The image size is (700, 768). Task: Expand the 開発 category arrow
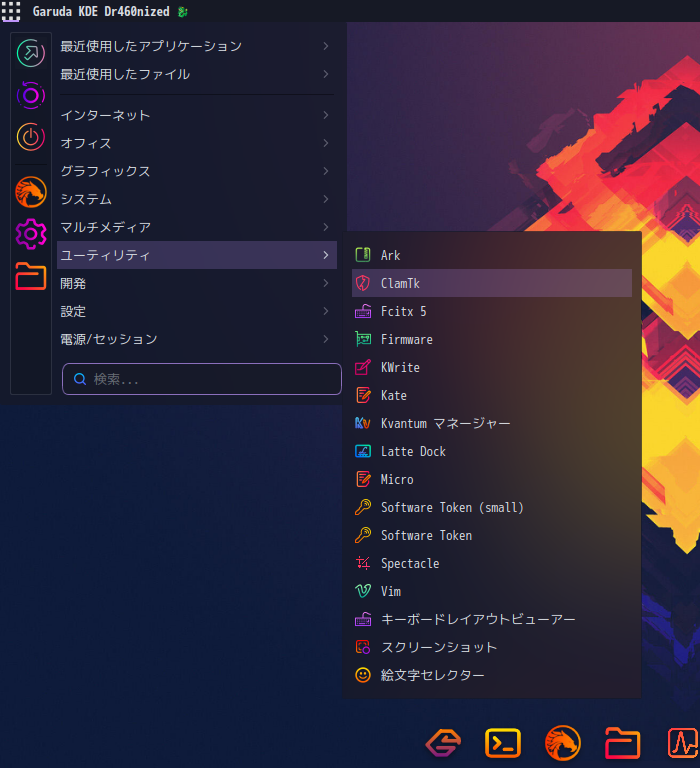click(x=326, y=283)
